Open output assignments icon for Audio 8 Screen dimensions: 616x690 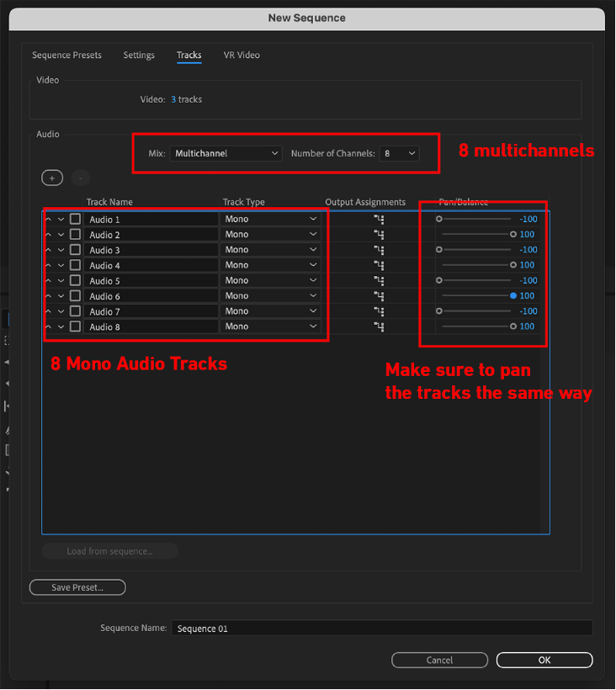[380, 326]
